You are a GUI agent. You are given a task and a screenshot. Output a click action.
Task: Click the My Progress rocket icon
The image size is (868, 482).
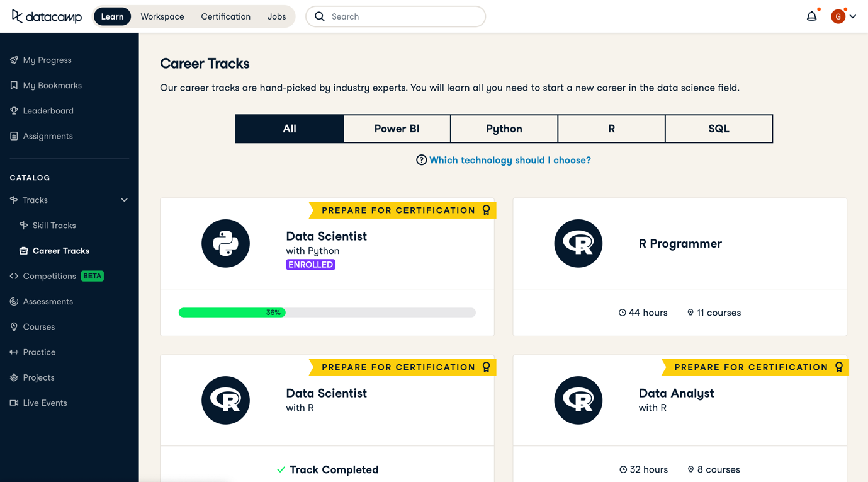point(14,60)
